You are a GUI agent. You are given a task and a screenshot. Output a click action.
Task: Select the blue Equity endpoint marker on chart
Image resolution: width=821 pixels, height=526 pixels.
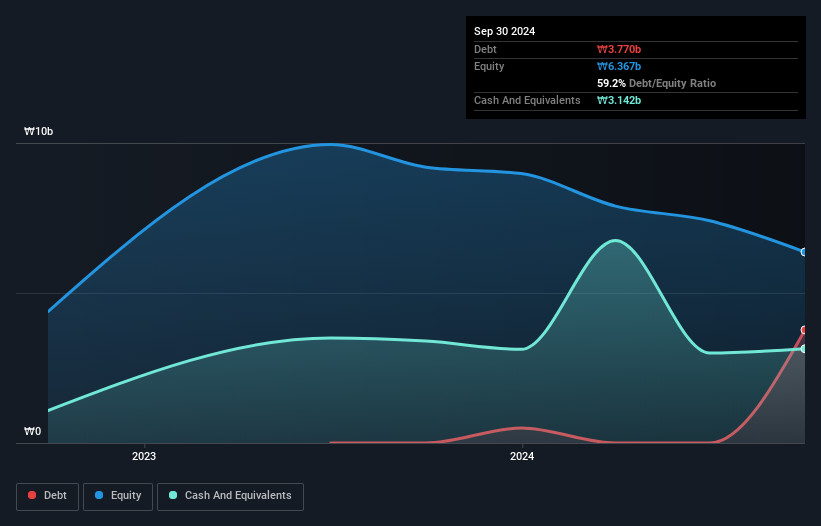(x=803, y=252)
